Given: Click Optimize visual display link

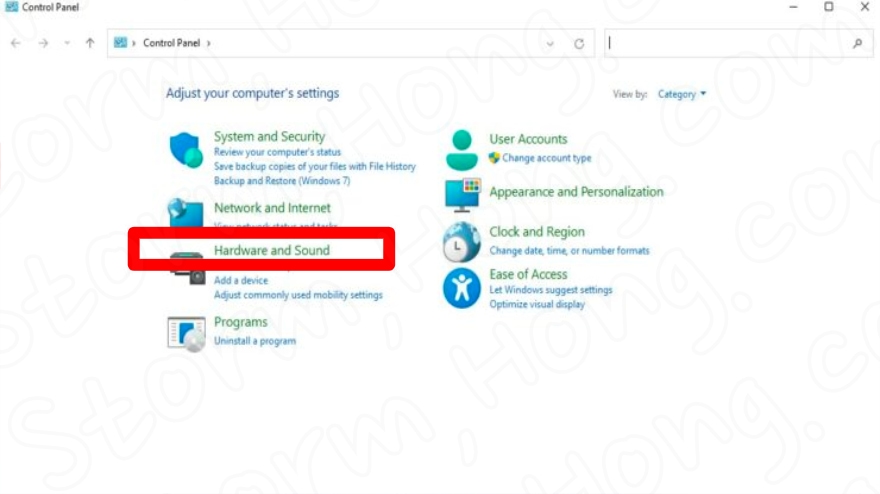Looking at the screenshot, I should tap(537, 304).
